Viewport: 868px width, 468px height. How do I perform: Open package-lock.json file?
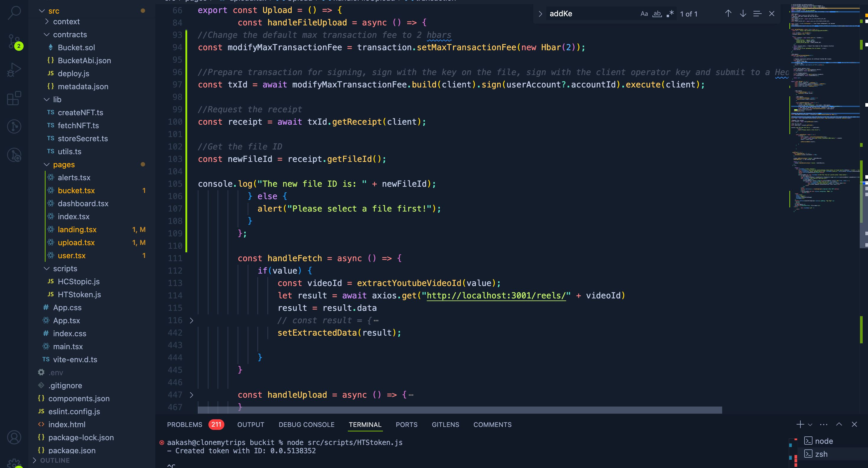pos(81,437)
